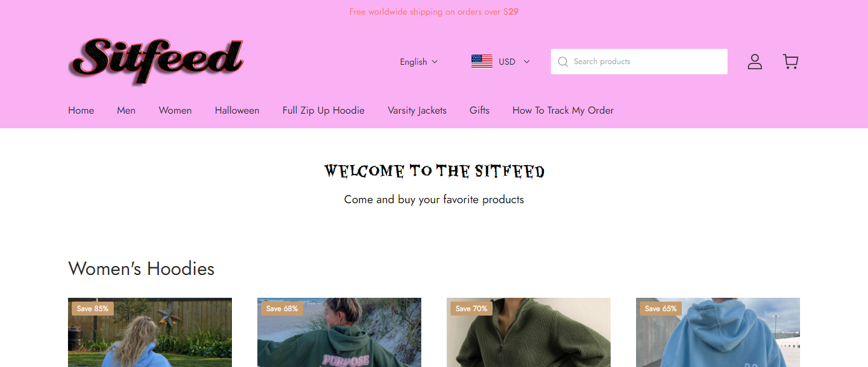The width and height of the screenshot is (868, 367).
Task: Open the Home menu item
Action: [81, 110]
